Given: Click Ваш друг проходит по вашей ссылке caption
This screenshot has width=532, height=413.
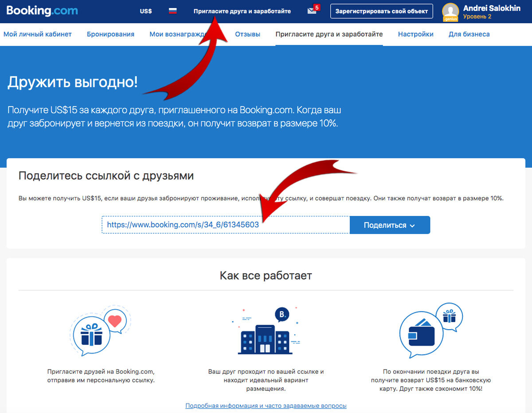Looking at the screenshot, I should (x=266, y=380).
